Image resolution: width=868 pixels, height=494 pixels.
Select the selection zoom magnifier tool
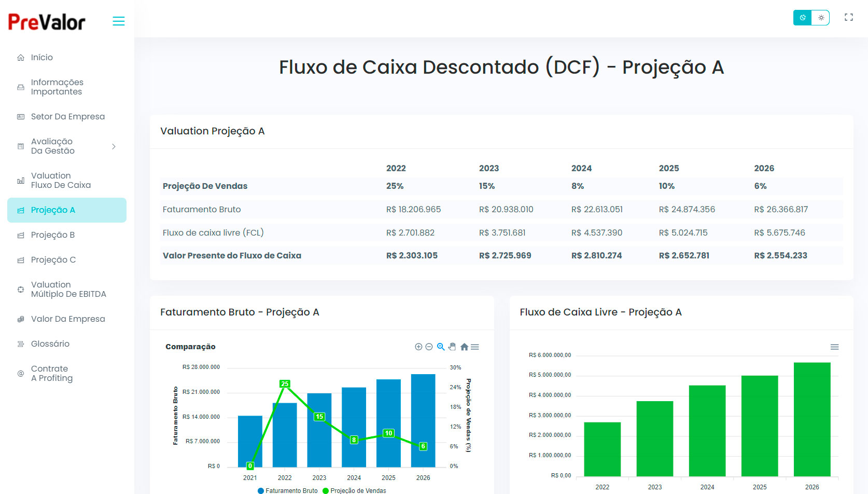[441, 347]
